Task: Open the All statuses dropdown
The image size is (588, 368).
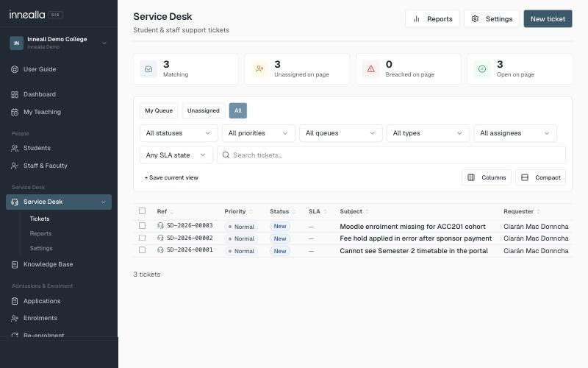Action: 179,133
